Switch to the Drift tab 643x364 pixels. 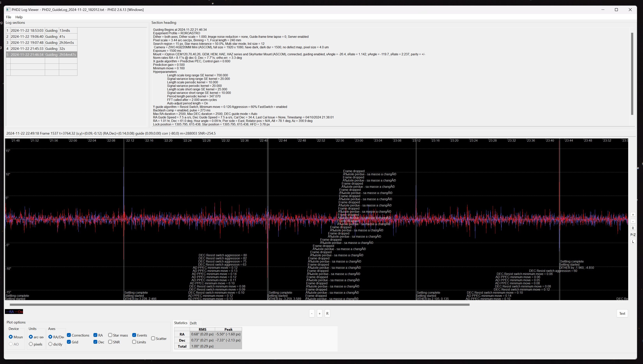(193, 323)
